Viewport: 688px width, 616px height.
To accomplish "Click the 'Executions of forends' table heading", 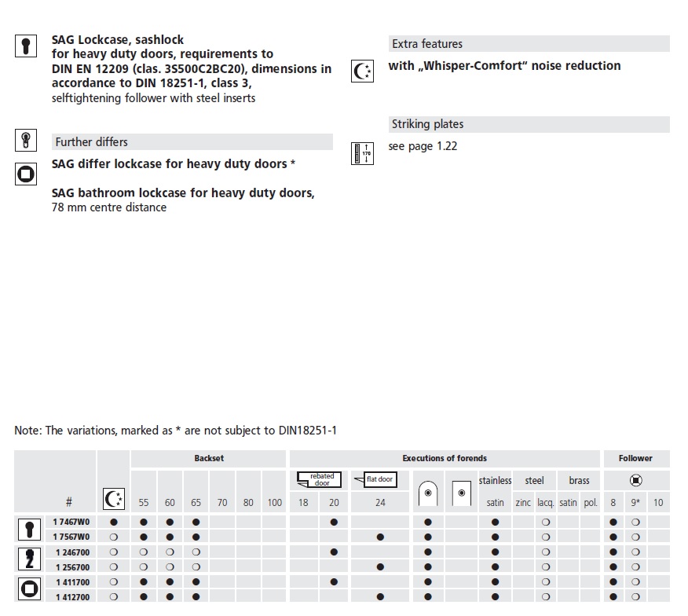I will (445, 458).
